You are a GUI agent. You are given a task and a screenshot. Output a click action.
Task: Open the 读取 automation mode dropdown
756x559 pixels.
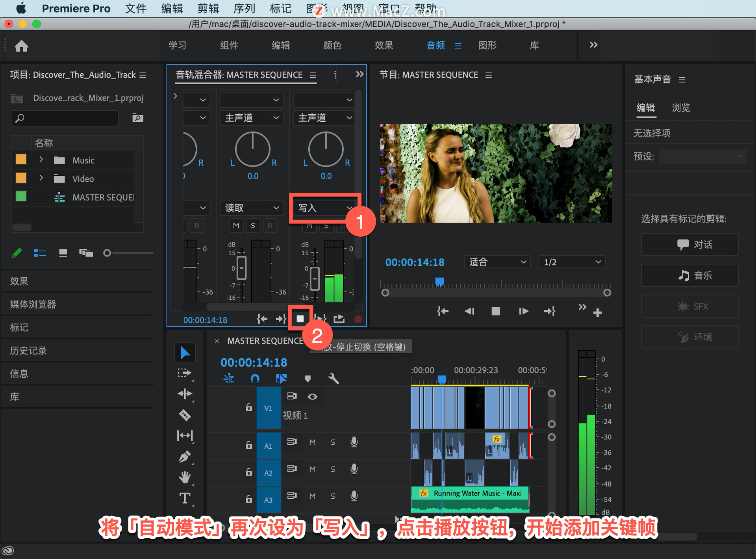click(252, 208)
